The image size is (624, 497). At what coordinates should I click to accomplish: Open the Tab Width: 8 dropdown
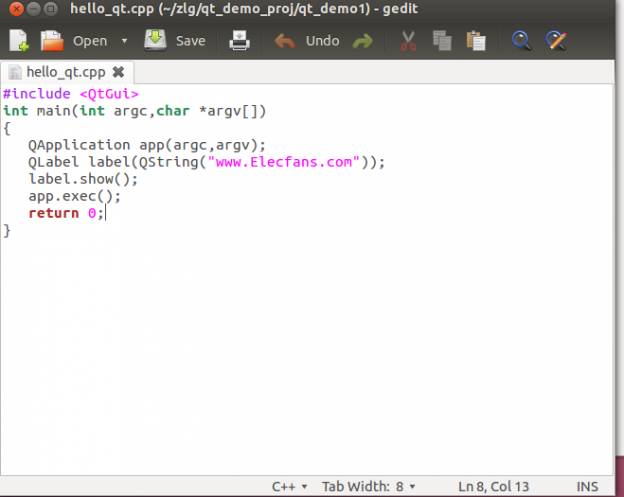click(369, 486)
